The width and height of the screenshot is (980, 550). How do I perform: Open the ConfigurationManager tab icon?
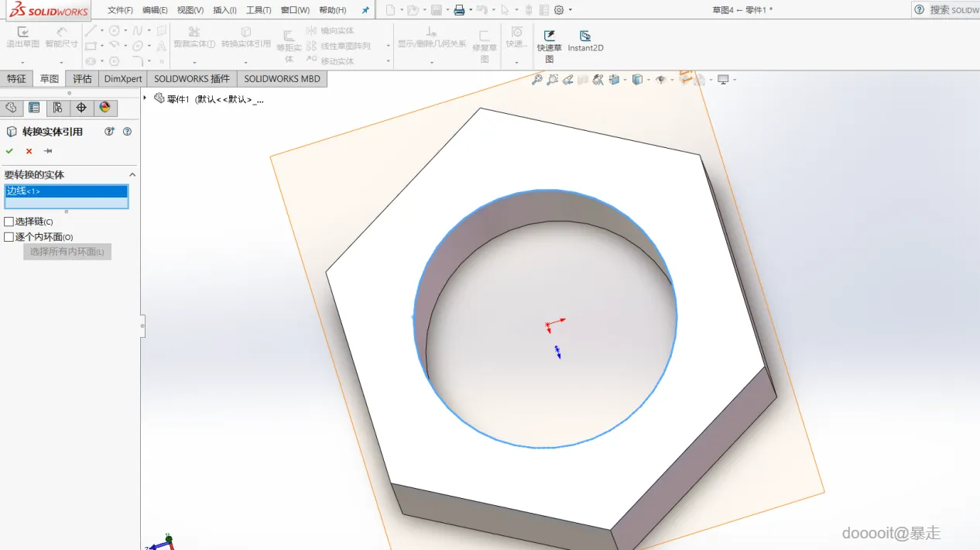pos(57,108)
